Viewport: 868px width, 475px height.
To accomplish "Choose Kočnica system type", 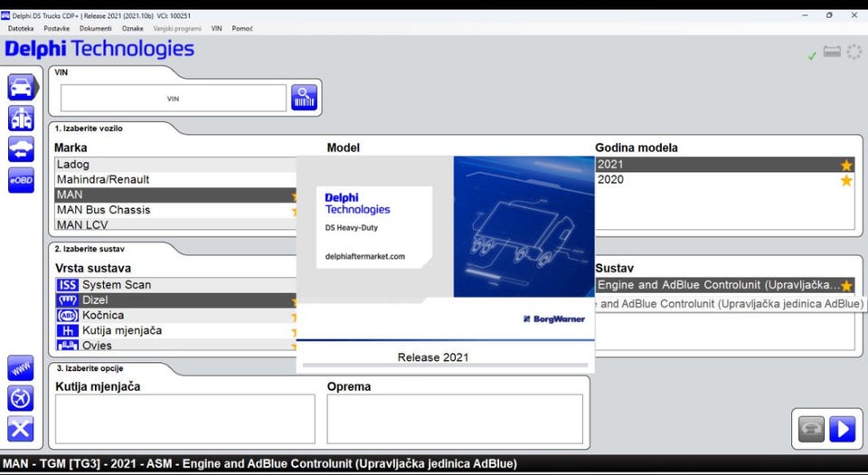I will click(x=103, y=315).
